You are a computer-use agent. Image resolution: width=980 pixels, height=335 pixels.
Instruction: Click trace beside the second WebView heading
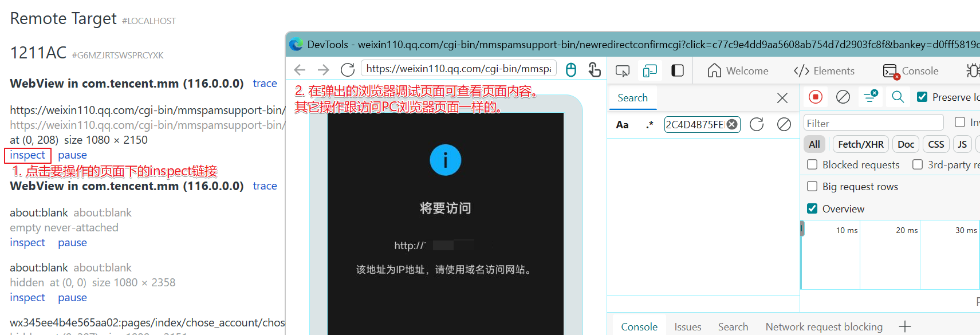point(265,186)
